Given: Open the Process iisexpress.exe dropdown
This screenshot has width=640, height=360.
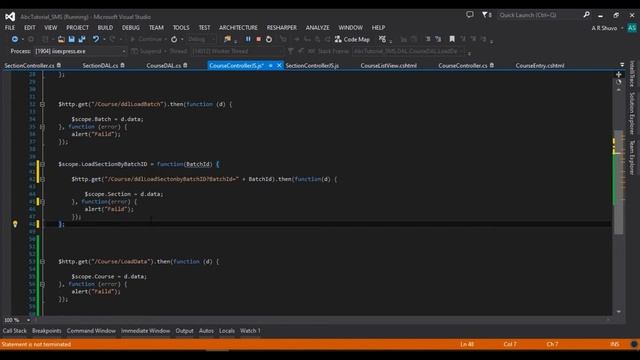Looking at the screenshot, I should point(124,51).
